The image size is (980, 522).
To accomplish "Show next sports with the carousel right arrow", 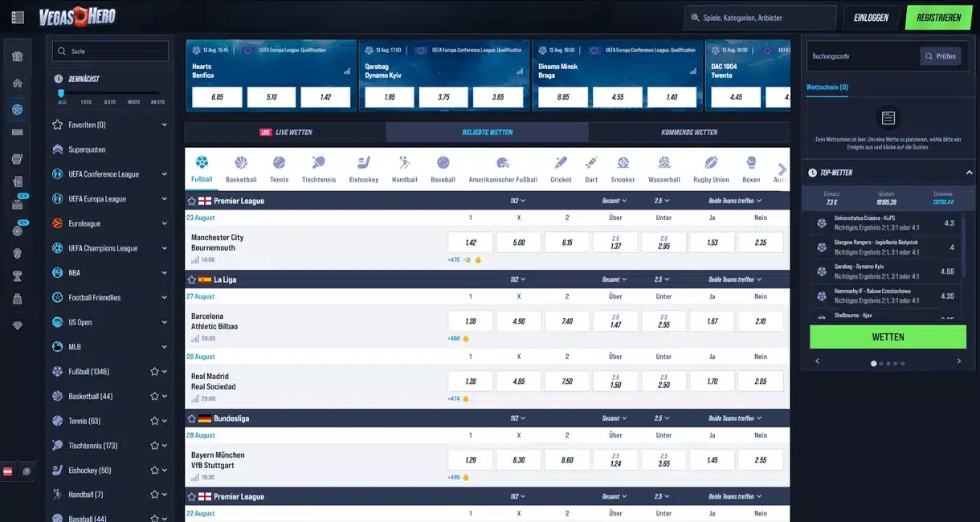I will tap(782, 169).
